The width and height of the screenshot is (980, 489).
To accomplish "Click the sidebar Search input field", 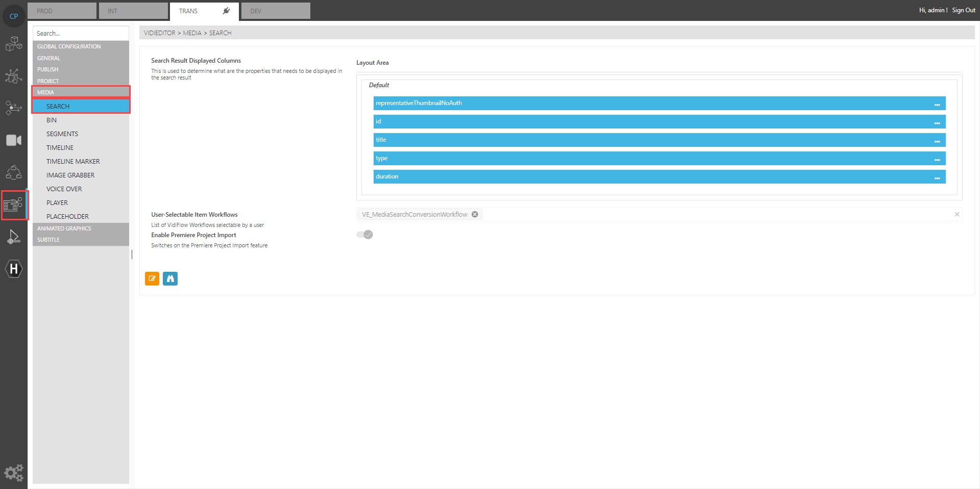I will [x=81, y=33].
